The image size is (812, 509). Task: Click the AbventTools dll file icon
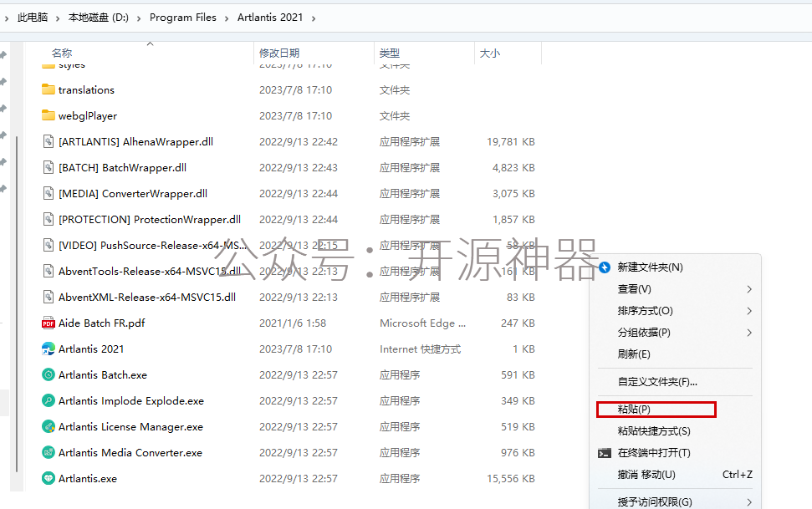point(49,271)
